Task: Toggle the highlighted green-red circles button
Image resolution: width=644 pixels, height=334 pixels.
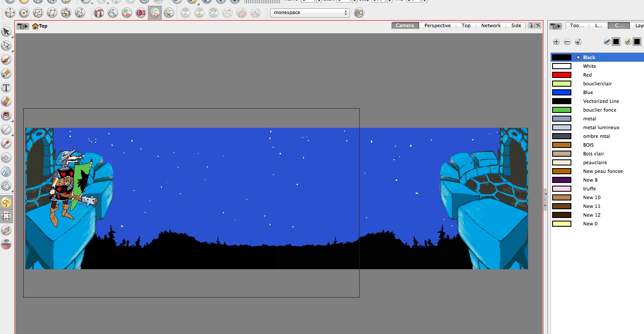Action: [x=155, y=13]
